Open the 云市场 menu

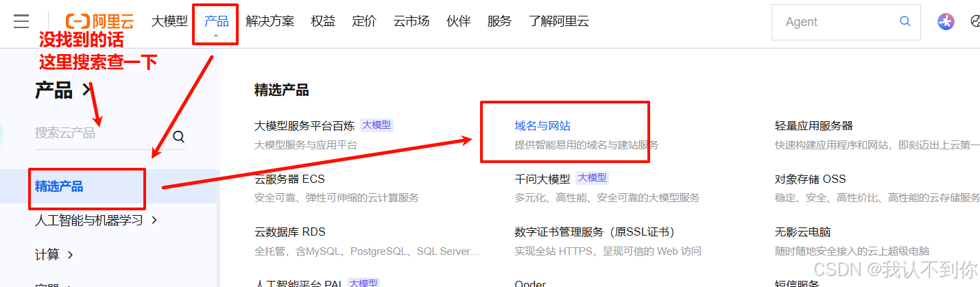[411, 21]
